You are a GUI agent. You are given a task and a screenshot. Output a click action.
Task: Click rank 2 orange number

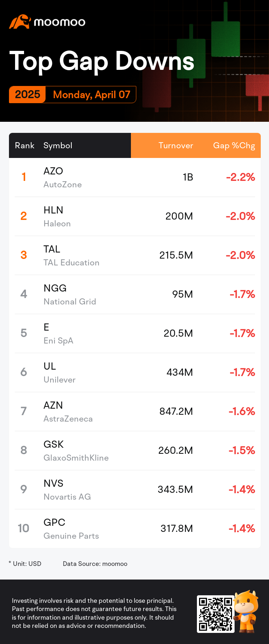pyautogui.click(x=24, y=216)
